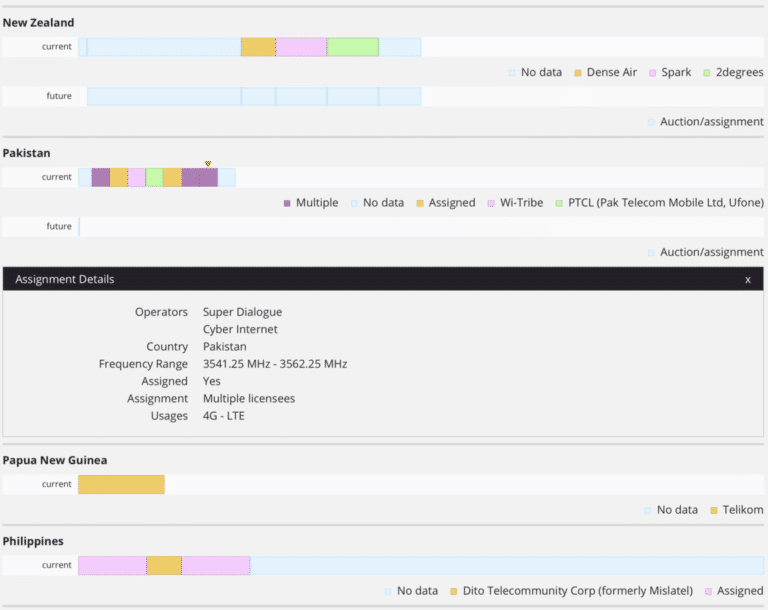This screenshot has height=610, width=768.
Task: Click the Papua New Guinea heading
Action: (55, 460)
